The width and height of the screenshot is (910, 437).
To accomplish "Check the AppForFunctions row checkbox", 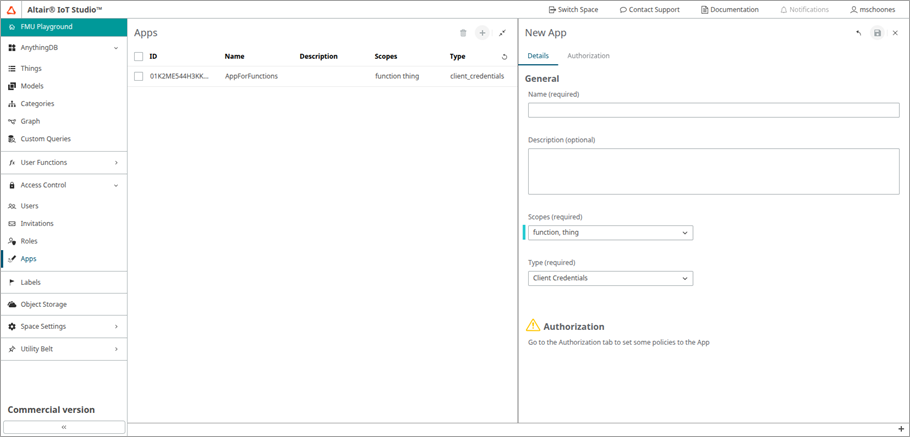I will (x=139, y=76).
